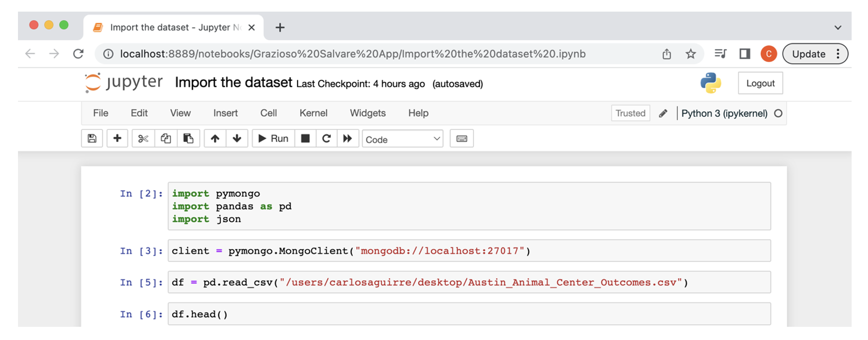Share this page using the share icon

[667, 54]
